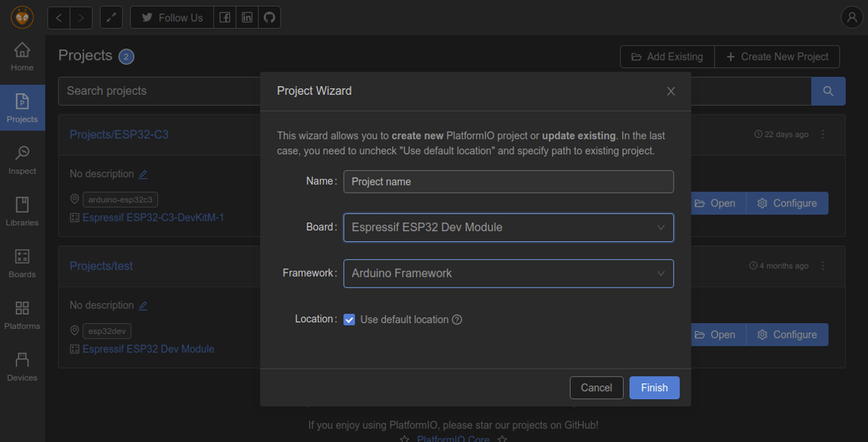Click the expand fullscreen arrows icon
This screenshot has height=442, width=868.
(111, 17)
